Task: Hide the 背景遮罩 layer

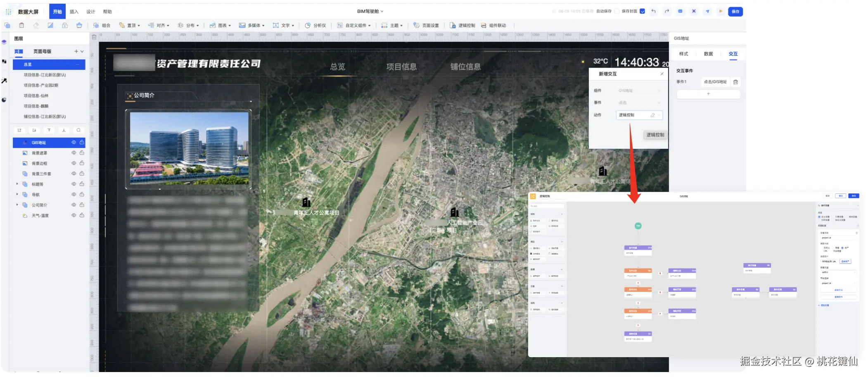Action: coord(74,153)
